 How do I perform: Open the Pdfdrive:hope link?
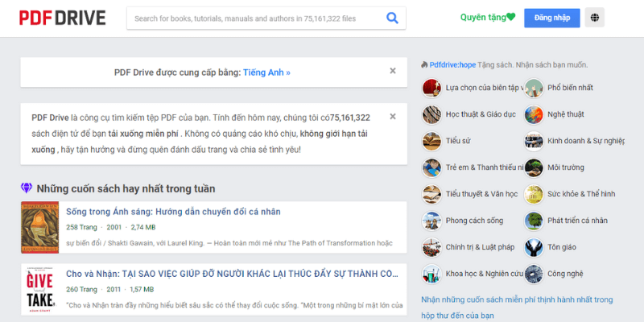pos(452,65)
